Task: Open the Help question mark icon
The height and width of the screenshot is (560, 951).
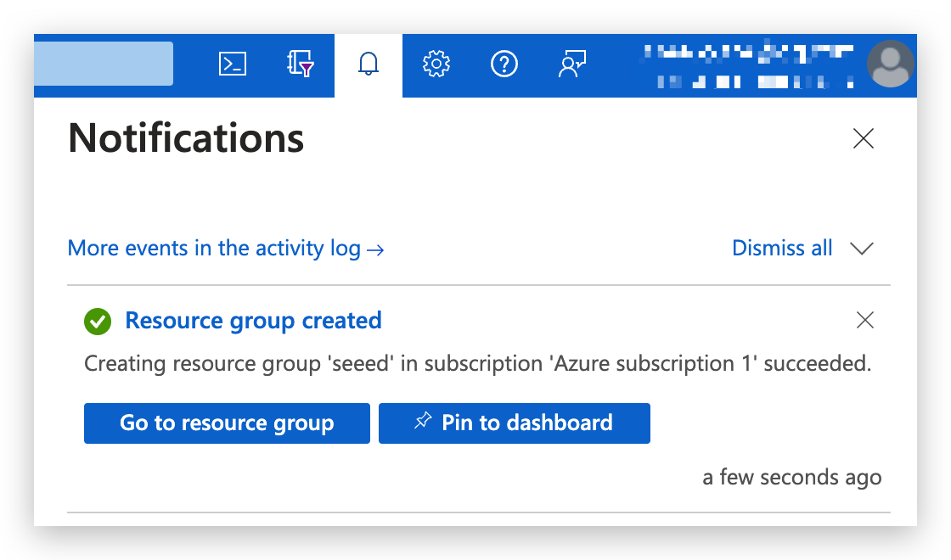Action: coord(504,64)
